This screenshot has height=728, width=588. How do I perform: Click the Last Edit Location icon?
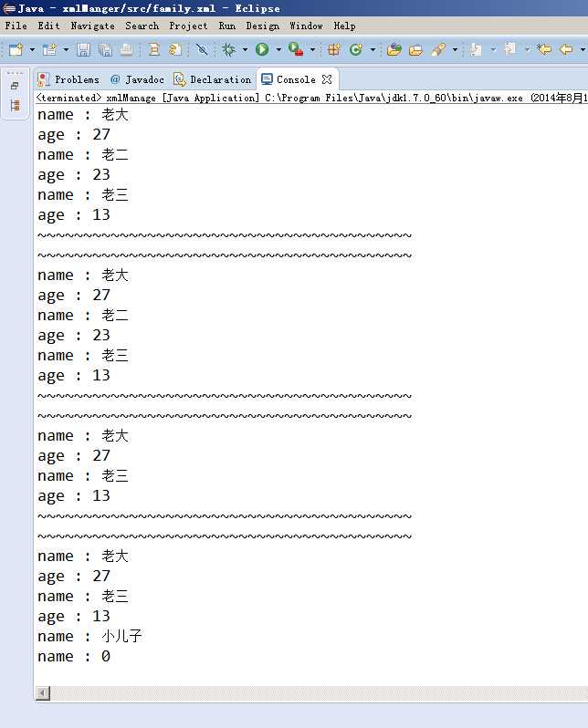coord(544,49)
